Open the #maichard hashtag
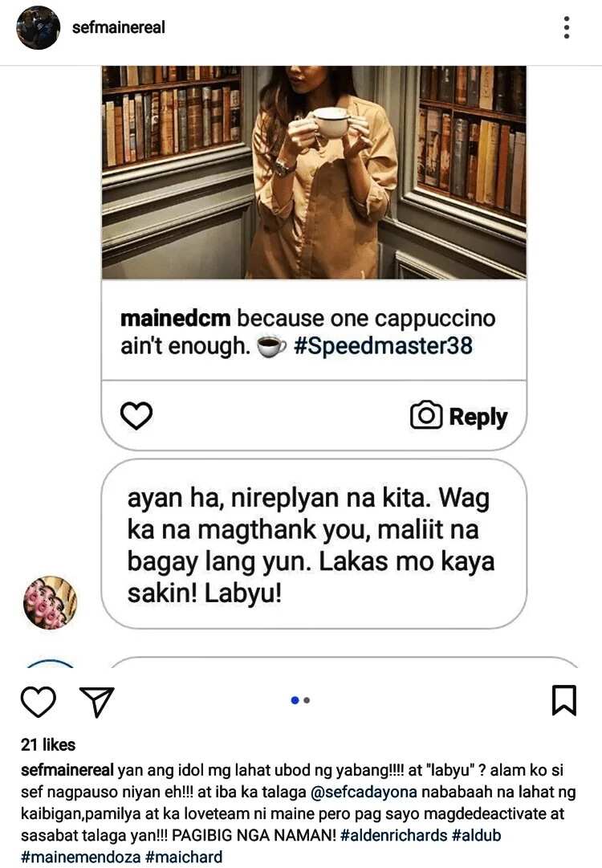 (x=184, y=857)
